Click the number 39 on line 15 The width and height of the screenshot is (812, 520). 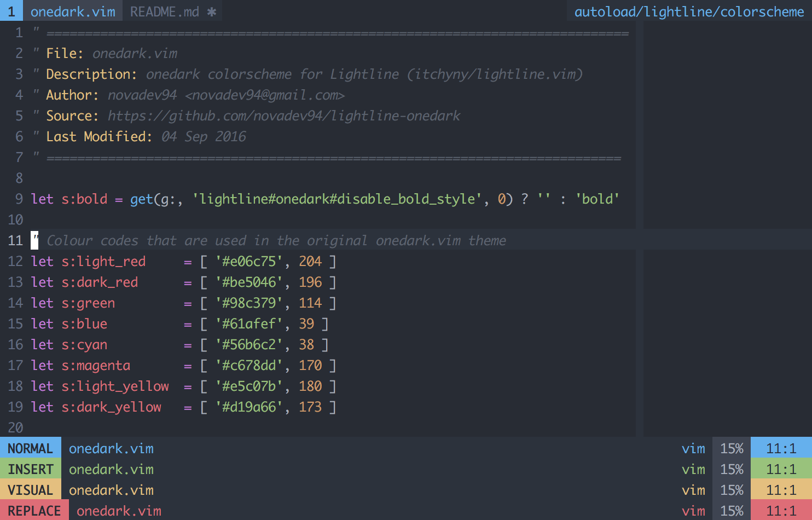click(306, 323)
